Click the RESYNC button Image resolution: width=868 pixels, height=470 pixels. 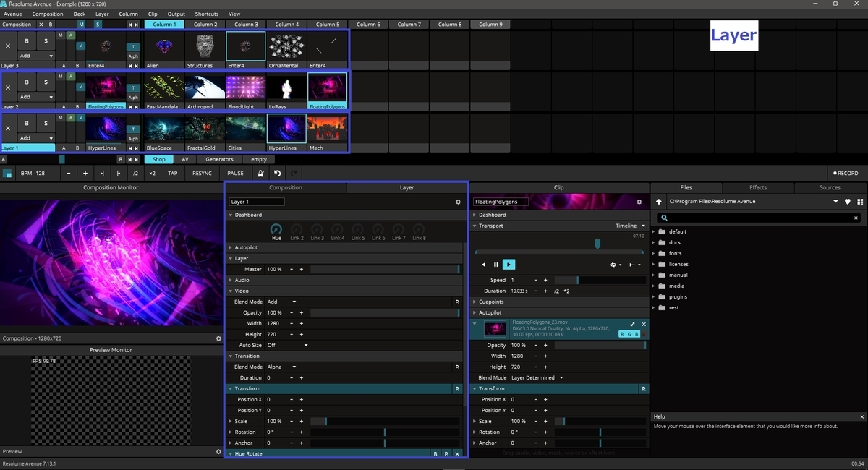(203, 174)
